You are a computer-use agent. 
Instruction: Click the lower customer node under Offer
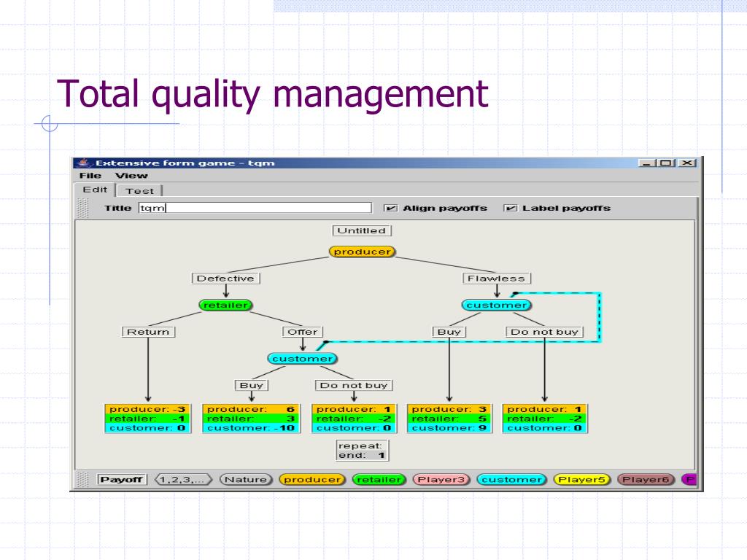[302, 359]
